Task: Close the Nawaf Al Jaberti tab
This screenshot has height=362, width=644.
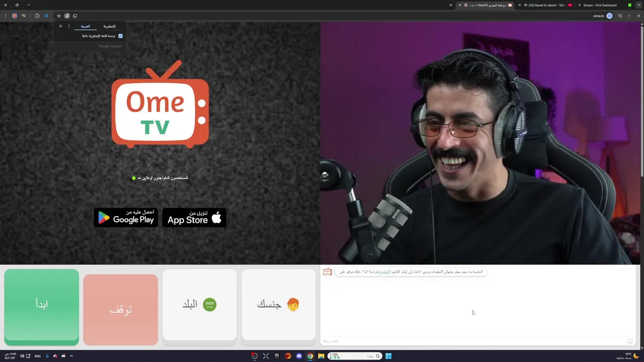Action: pyautogui.click(x=519, y=5)
